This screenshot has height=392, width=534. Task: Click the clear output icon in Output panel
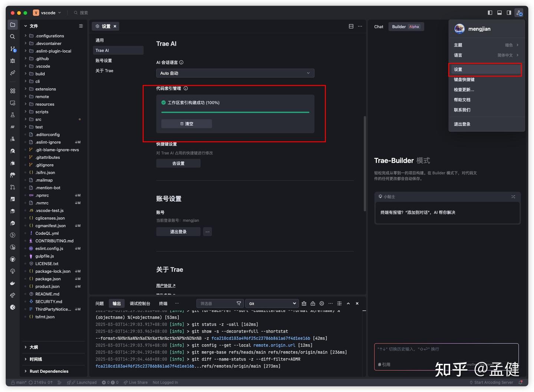(x=304, y=303)
